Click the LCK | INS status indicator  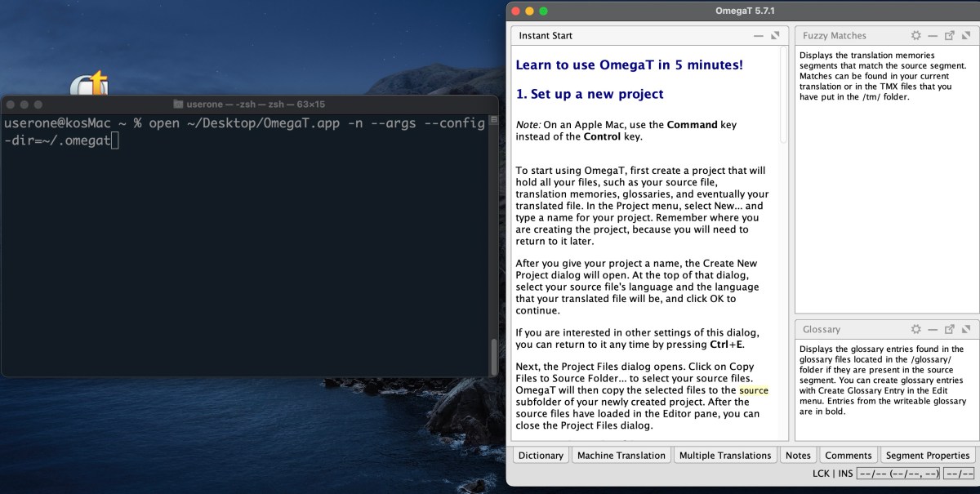click(x=833, y=474)
